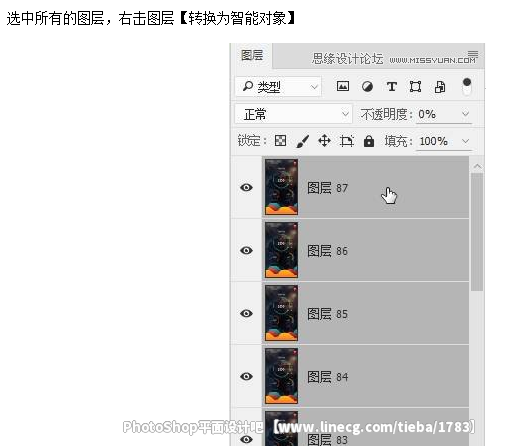Lock all padlock icon

tap(369, 141)
